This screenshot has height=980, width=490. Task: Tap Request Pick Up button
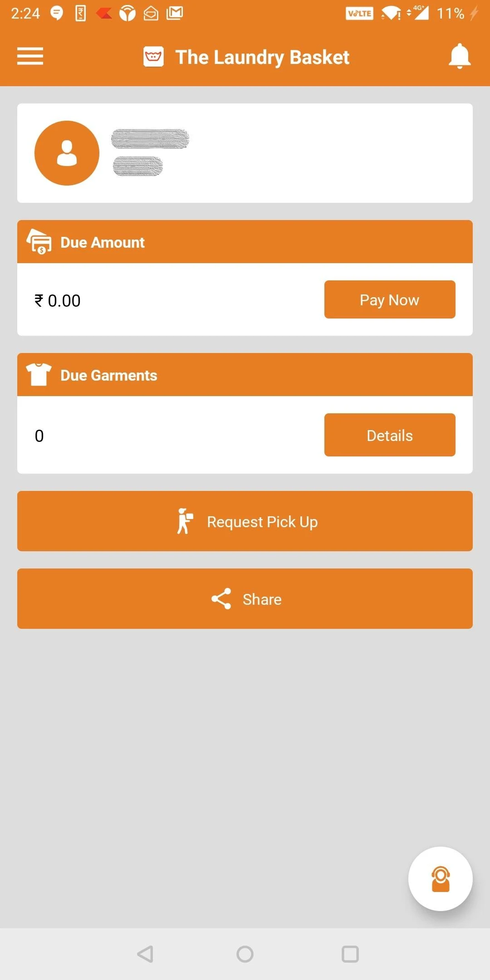tap(262, 522)
